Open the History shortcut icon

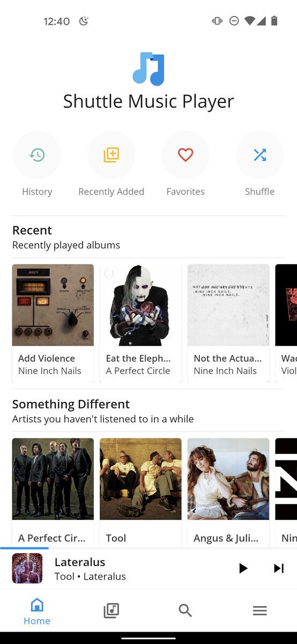click(37, 155)
